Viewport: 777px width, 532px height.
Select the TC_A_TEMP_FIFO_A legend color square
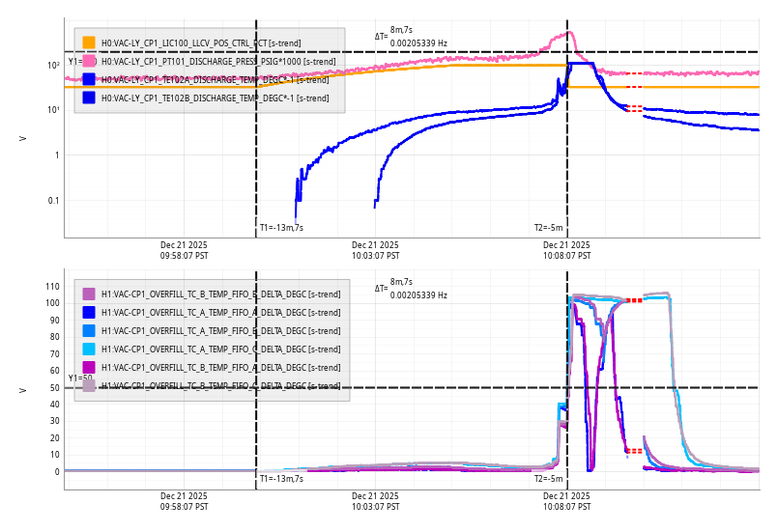tap(89, 312)
